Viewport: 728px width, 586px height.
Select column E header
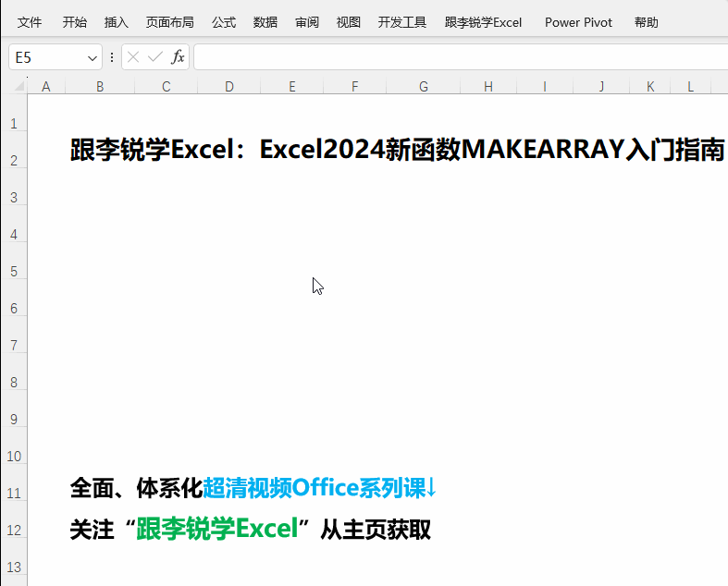pyautogui.click(x=292, y=86)
